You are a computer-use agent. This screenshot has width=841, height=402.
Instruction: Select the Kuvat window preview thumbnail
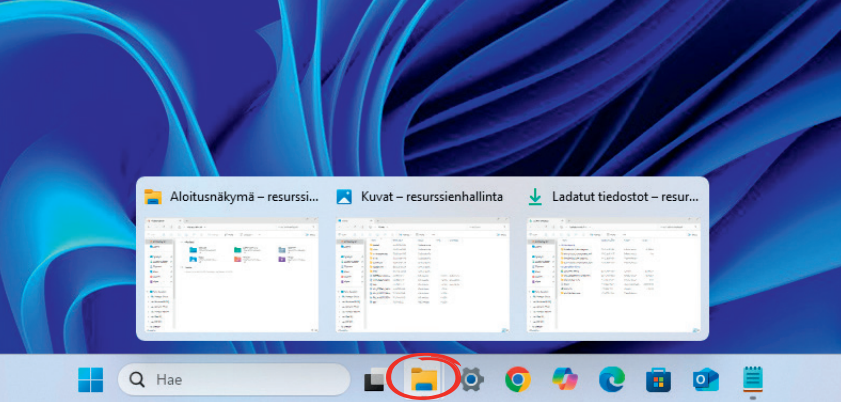(x=423, y=273)
